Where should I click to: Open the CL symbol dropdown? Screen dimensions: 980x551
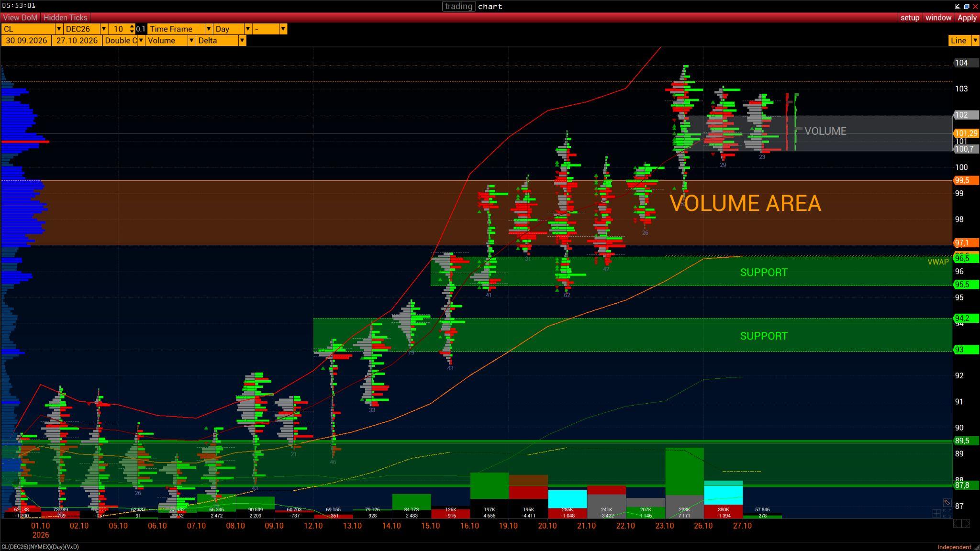59,29
